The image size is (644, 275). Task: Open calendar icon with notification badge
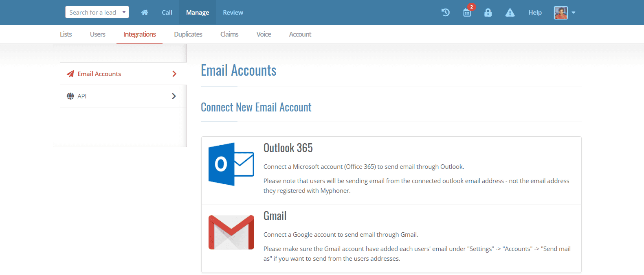(x=467, y=13)
